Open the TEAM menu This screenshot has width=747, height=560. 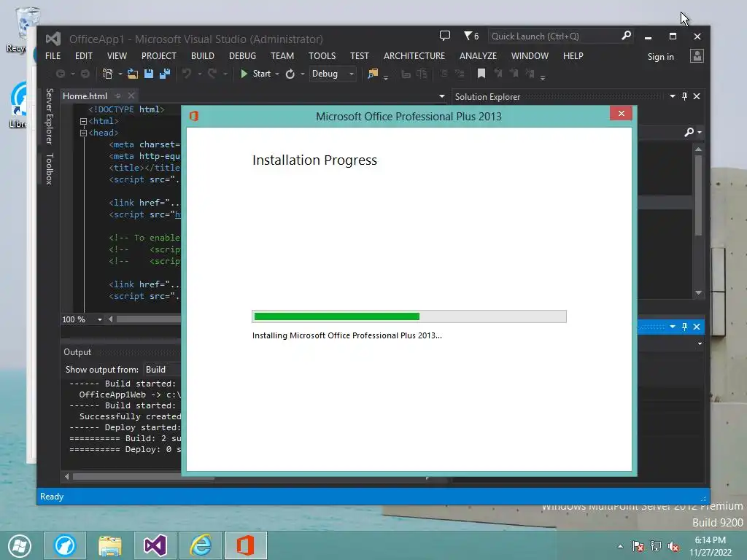282,55
